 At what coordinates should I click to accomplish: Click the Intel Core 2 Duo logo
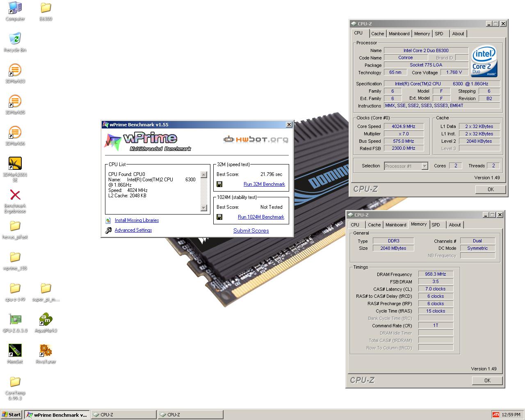pyautogui.click(x=484, y=62)
